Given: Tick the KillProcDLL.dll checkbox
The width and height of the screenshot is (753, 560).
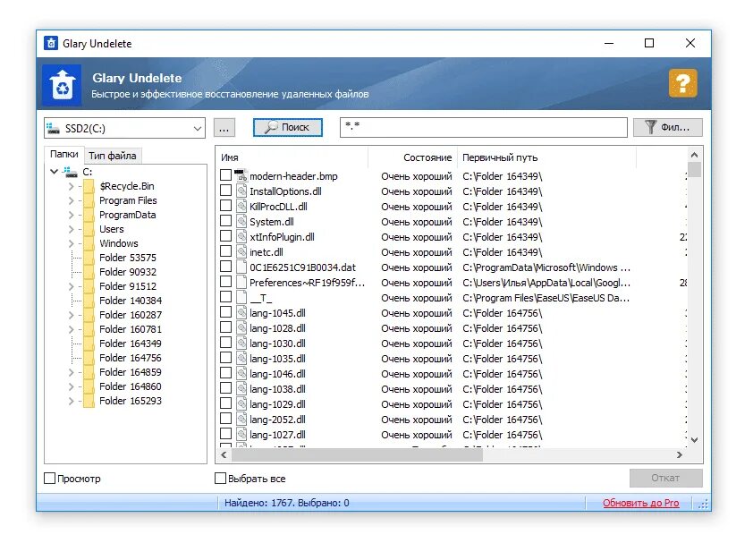Looking at the screenshot, I should (225, 206).
